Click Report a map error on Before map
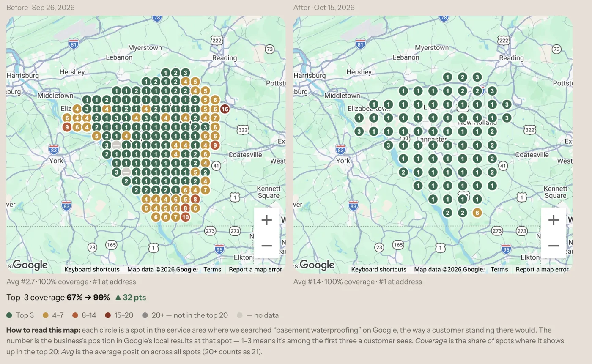The width and height of the screenshot is (592, 364). 255,269
